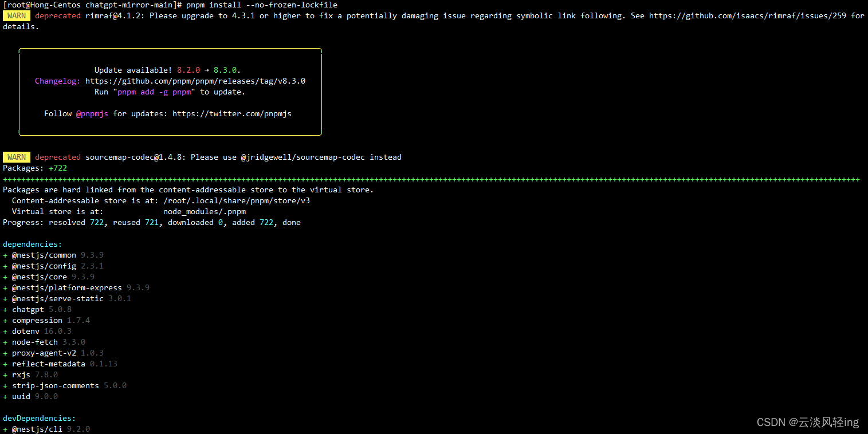This screenshot has width=868, height=434.
Task: Click the @nestjs/config 2.3.1 entry
Action: tap(53, 266)
